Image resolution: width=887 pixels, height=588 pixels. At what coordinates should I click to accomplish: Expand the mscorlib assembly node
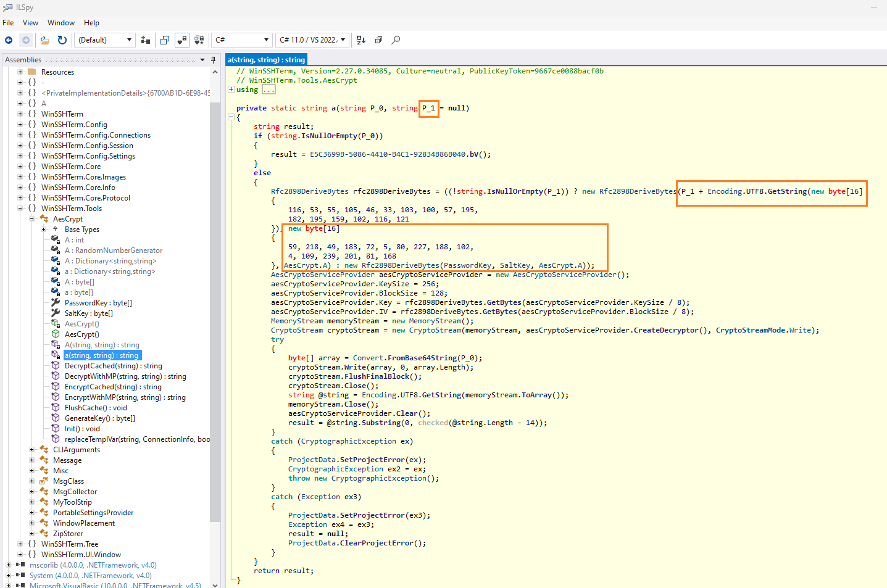pos(9,565)
